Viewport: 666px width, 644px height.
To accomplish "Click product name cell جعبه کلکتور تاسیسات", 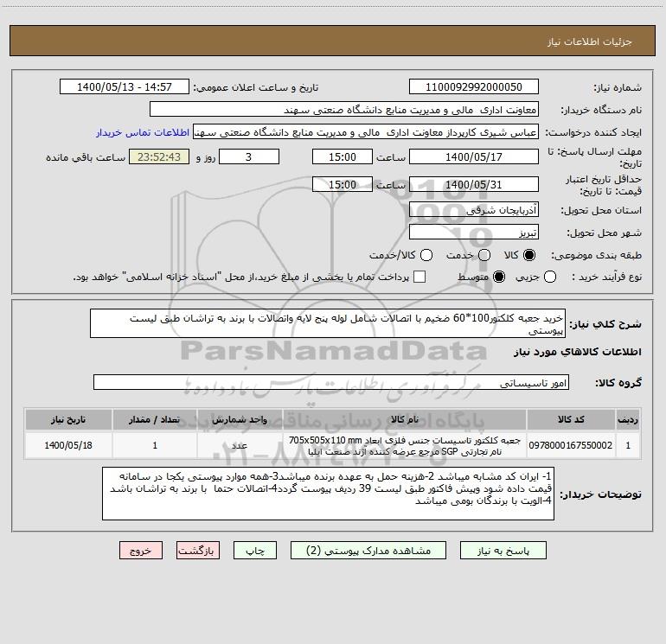I will pyautogui.click(x=405, y=445).
